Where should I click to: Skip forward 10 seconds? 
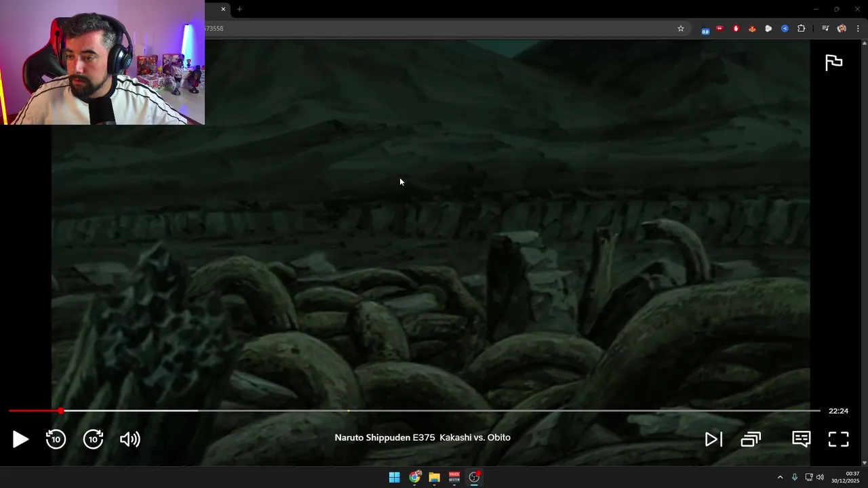93,439
